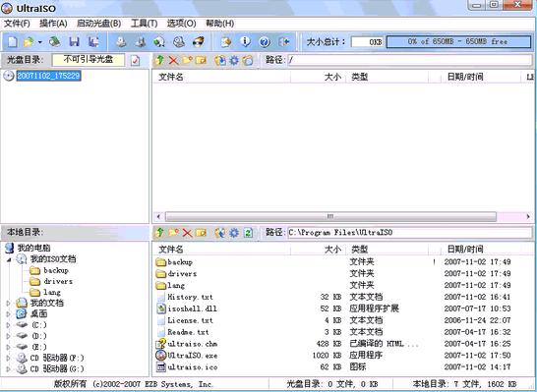Select UltraISO.exe in the local file list
This screenshot has width=537, height=392.
pyautogui.click(x=193, y=356)
